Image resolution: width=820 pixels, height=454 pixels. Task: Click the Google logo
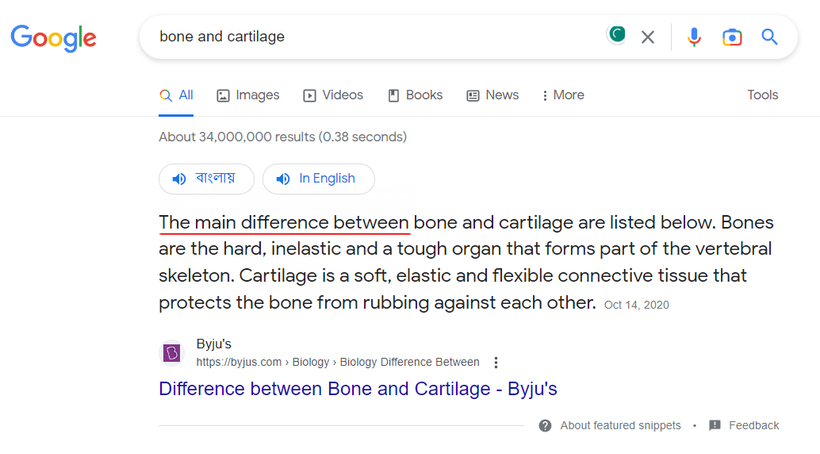pos(54,38)
